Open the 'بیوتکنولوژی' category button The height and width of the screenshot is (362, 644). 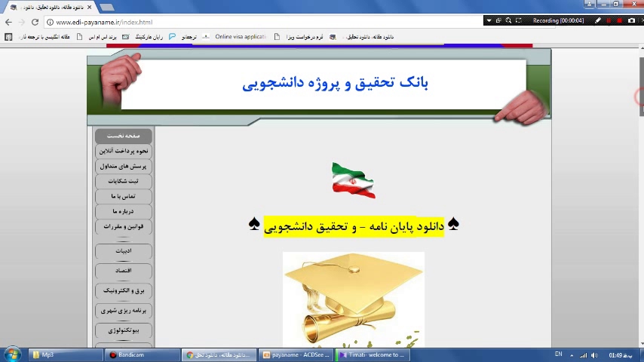click(124, 330)
